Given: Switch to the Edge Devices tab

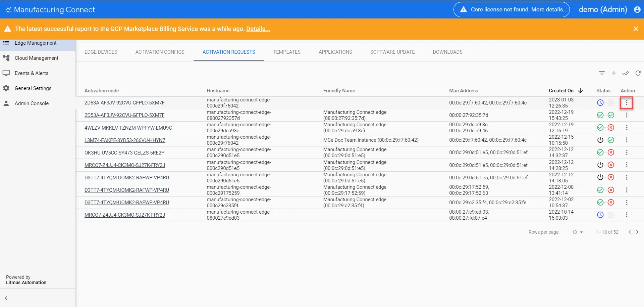Looking at the screenshot, I should [x=101, y=52].
